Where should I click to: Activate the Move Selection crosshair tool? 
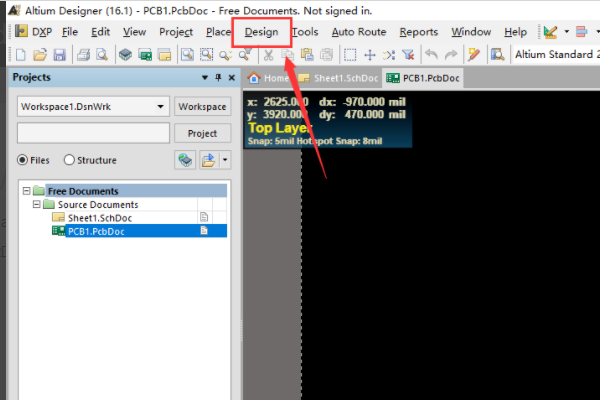(x=370, y=55)
